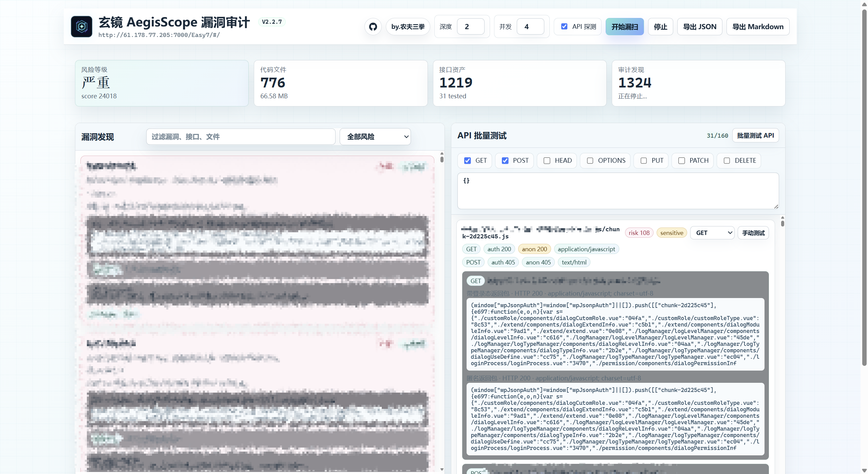Click the target URL http://61.178.77.205:7000/Easy7/#/
Viewport: 868px width, 474px height.
[x=159, y=35]
